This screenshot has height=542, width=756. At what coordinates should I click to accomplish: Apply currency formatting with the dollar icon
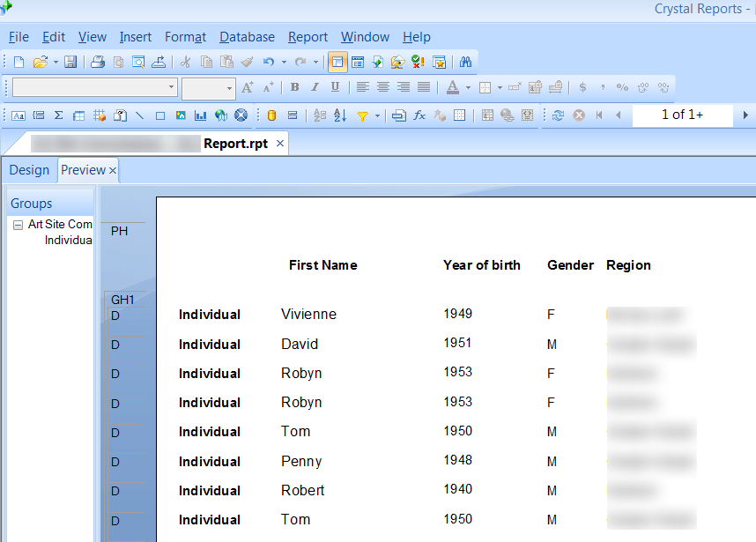(x=582, y=87)
